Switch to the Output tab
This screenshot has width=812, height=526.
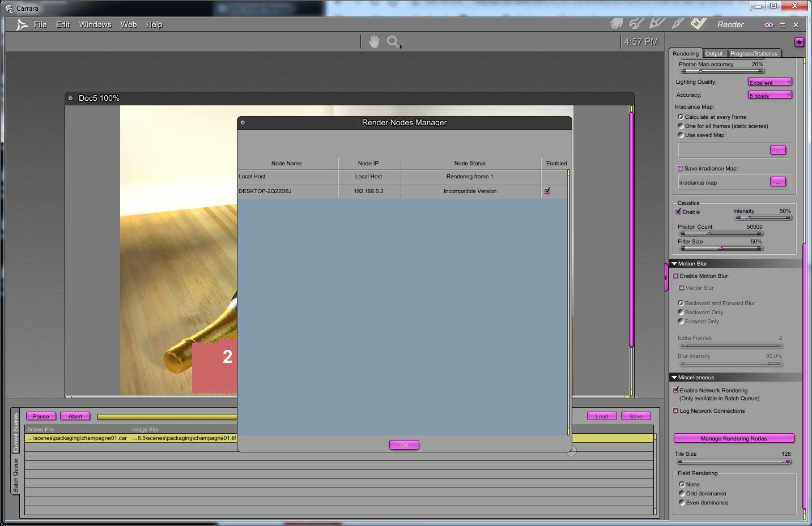tap(714, 53)
